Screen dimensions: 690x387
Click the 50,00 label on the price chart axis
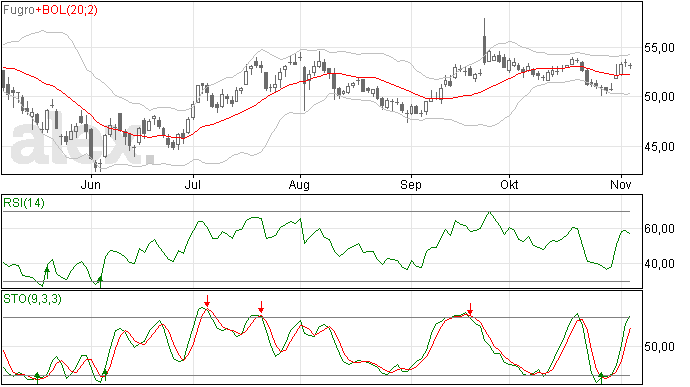[x=659, y=97]
